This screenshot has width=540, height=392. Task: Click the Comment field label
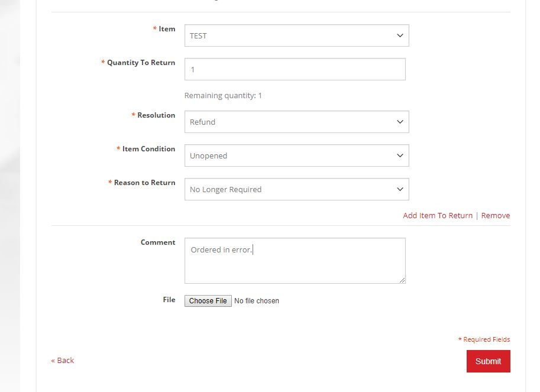pos(158,242)
